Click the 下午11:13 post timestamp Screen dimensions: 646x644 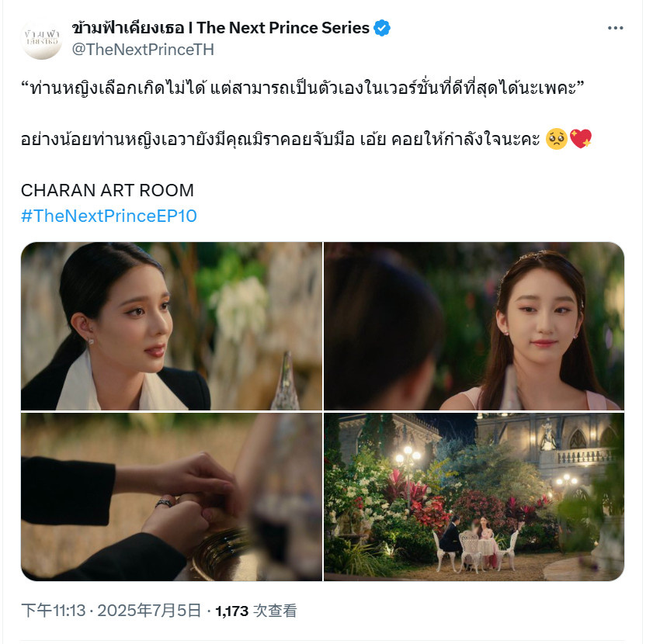53,611
